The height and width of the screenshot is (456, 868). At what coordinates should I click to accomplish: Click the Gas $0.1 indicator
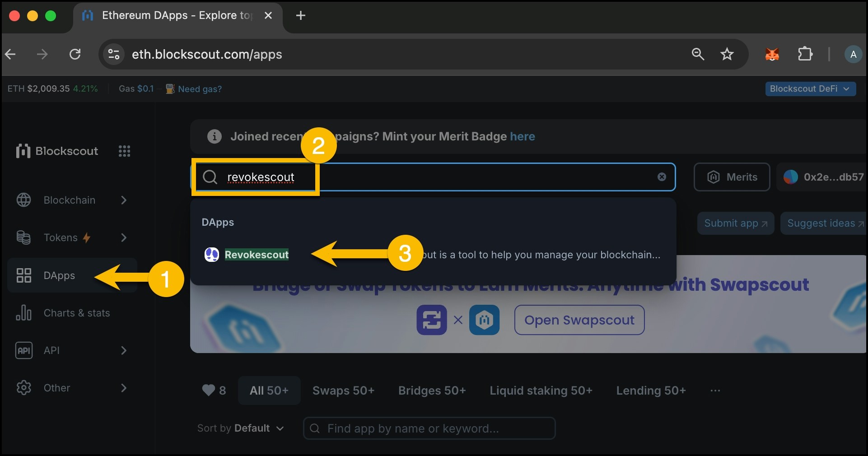coord(136,89)
